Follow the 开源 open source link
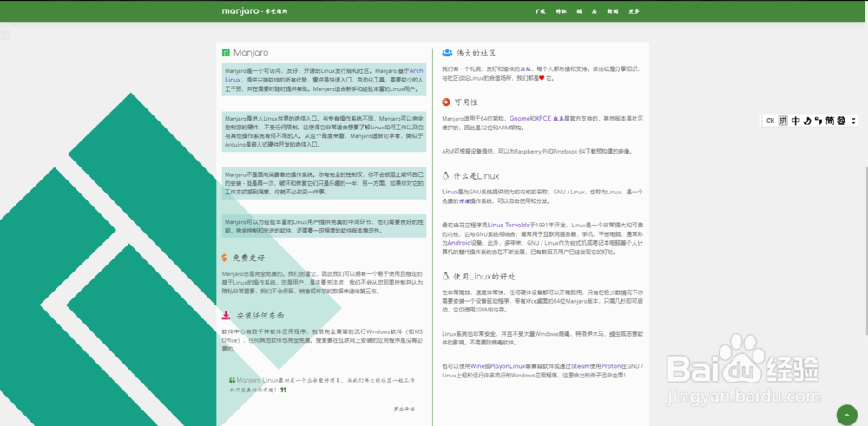Image resolution: width=868 pixels, height=426 pixels. pyautogui.click(x=464, y=201)
